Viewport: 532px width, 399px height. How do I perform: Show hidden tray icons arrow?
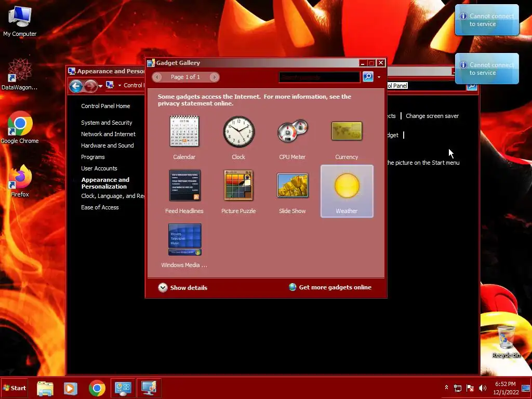click(x=446, y=388)
